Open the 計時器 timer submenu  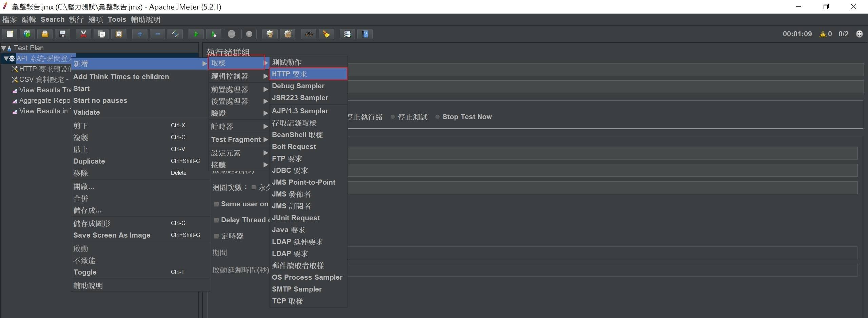239,126
